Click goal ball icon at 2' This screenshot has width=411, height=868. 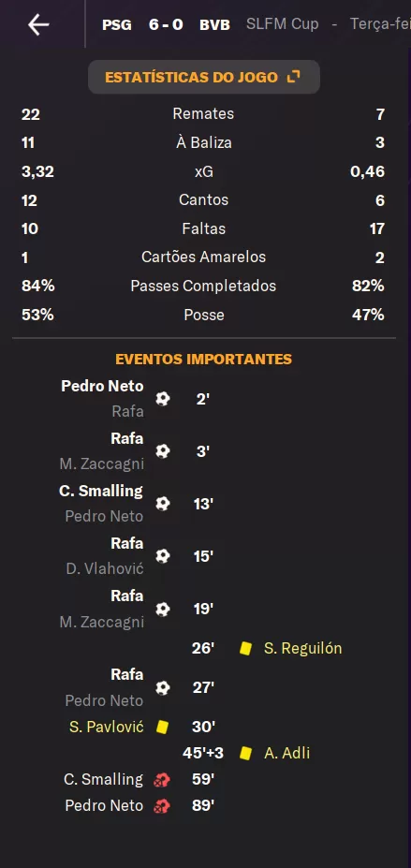click(x=163, y=399)
